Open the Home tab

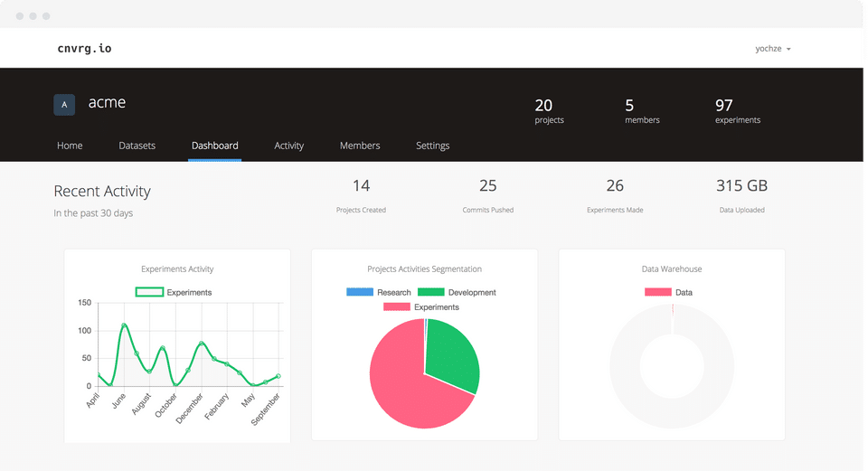point(70,146)
